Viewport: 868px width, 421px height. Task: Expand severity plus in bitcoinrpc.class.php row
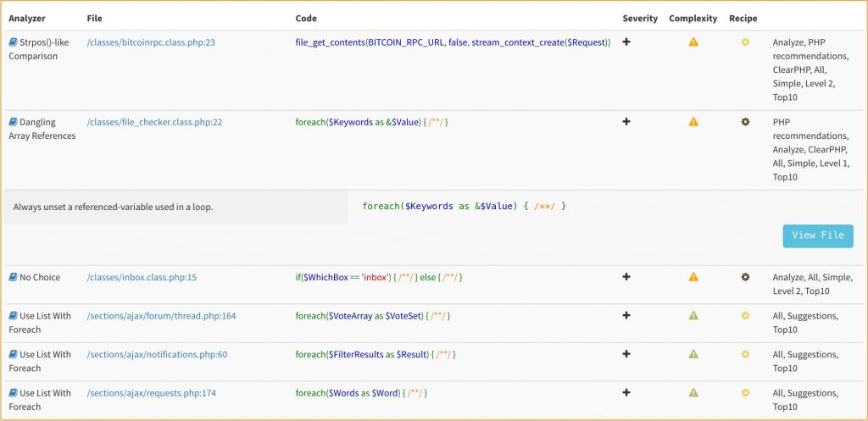click(626, 42)
